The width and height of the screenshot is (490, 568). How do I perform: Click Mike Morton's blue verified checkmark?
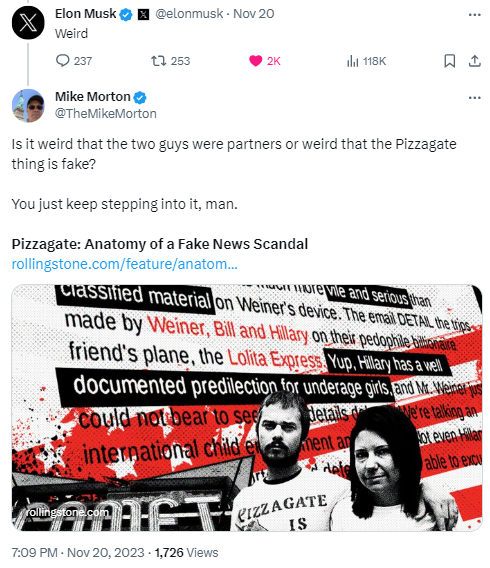(x=140, y=97)
